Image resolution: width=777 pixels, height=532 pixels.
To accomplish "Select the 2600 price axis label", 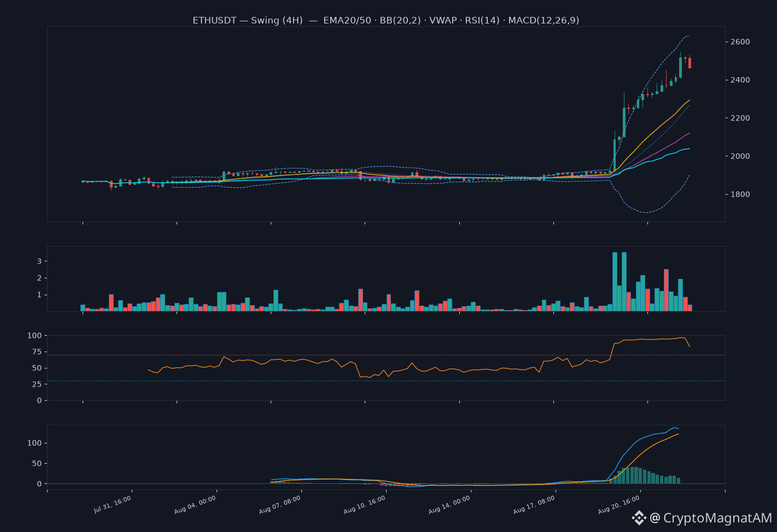I will [740, 42].
